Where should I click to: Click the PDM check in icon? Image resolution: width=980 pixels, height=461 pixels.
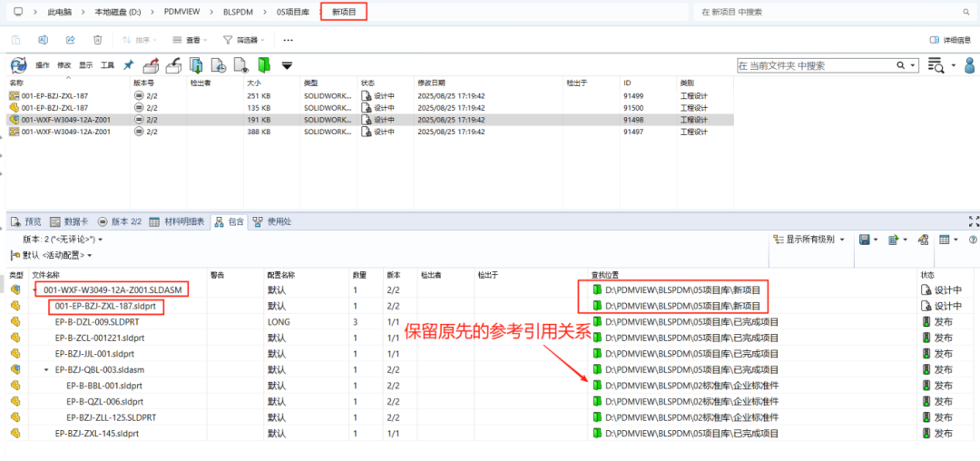tap(173, 65)
